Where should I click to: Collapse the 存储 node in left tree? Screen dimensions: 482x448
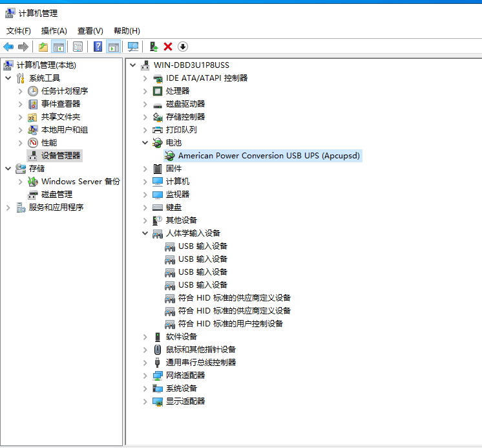8,169
